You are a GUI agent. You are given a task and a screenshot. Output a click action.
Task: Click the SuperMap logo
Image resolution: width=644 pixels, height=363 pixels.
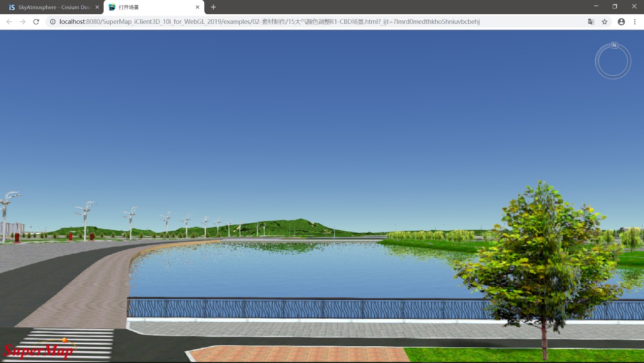39,349
